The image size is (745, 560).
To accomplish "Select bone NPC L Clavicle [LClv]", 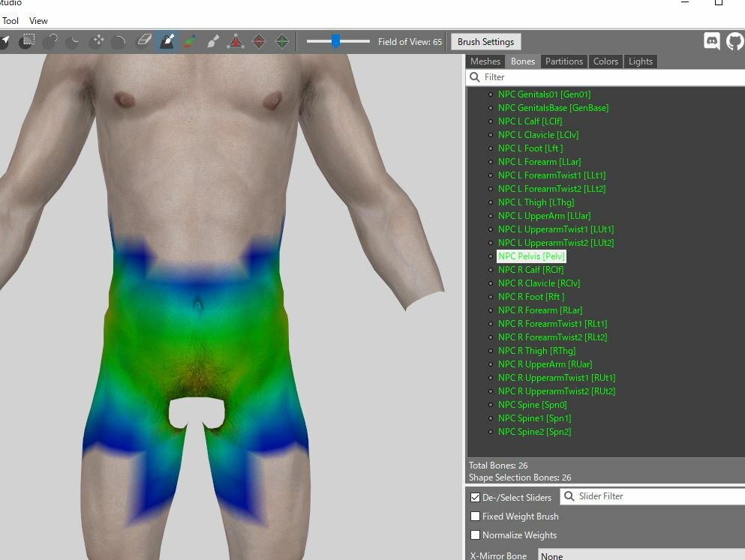I will (x=538, y=135).
